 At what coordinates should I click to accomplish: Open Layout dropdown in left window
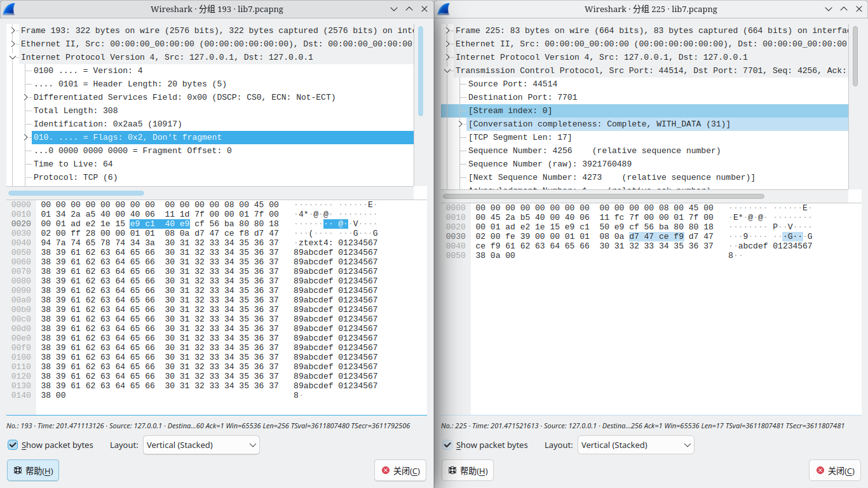[201, 445]
